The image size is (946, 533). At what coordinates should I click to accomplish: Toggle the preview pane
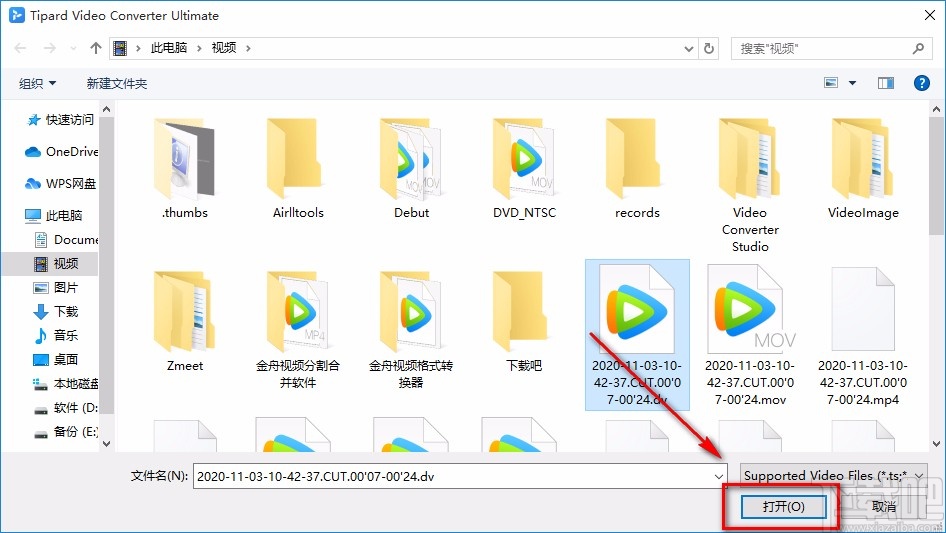click(x=886, y=83)
